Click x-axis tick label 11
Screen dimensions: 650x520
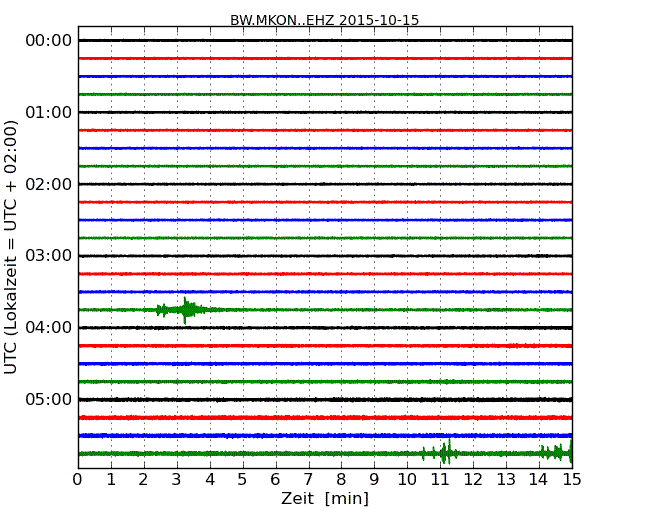tap(440, 480)
